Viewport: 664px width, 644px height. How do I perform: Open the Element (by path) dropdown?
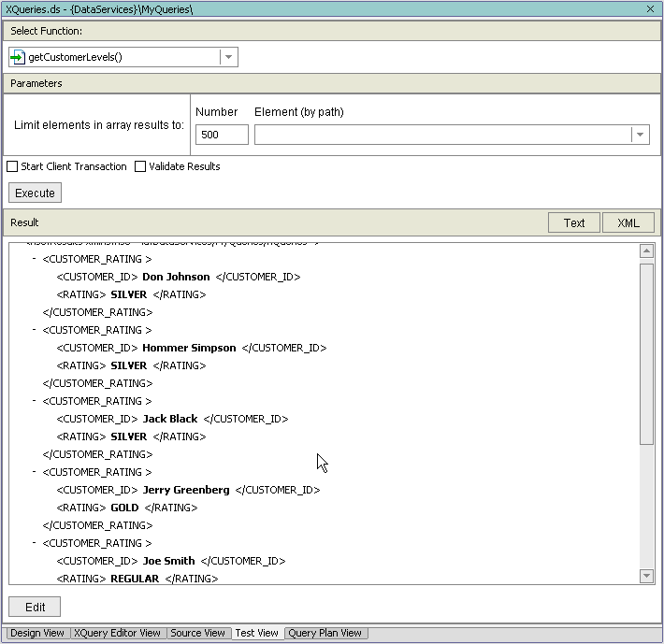pos(641,135)
